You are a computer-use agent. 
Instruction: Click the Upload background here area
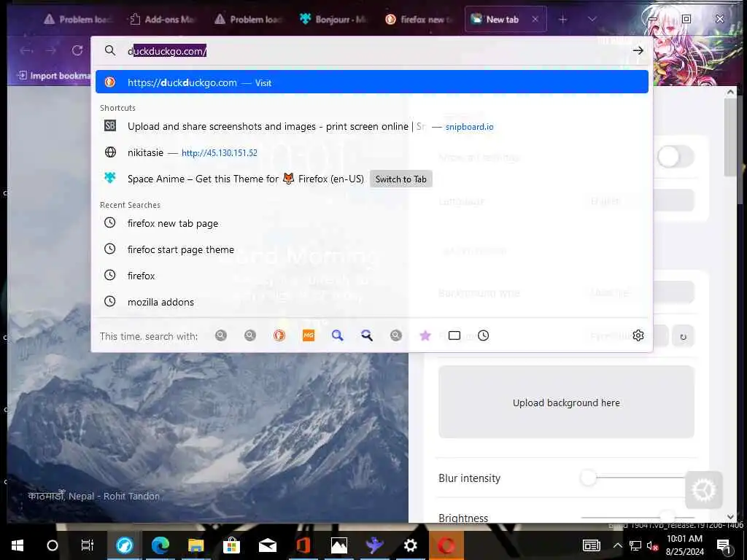566,402
